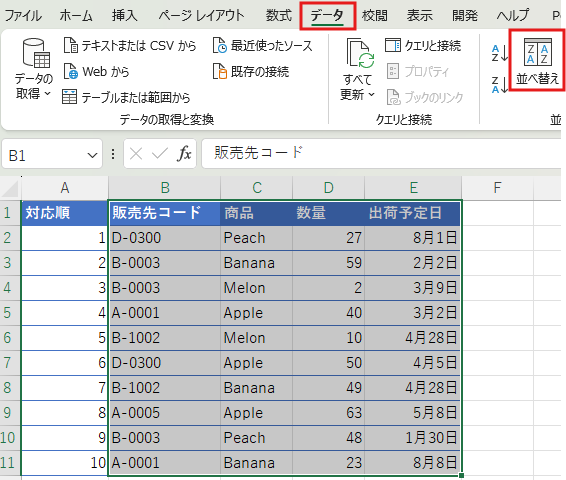Switch to the データ ribbon tab
This screenshot has height=480, width=566.
(327, 16)
